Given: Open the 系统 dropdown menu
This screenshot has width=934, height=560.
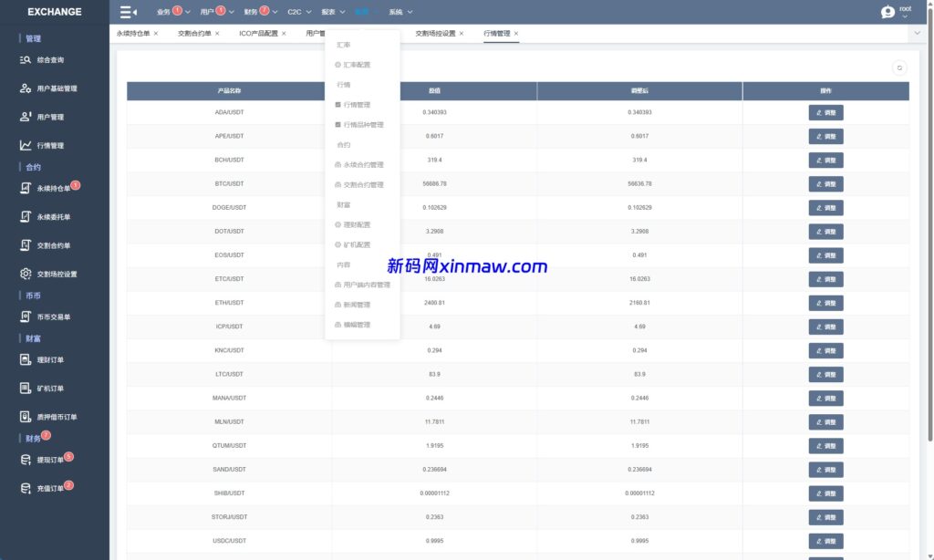Looking at the screenshot, I should click(x=400, y=13).
